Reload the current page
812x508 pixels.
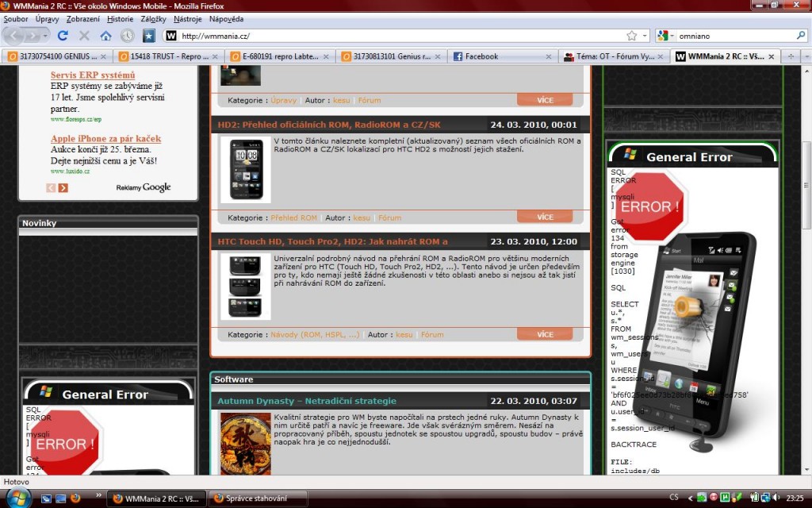[x=63, y=36]
